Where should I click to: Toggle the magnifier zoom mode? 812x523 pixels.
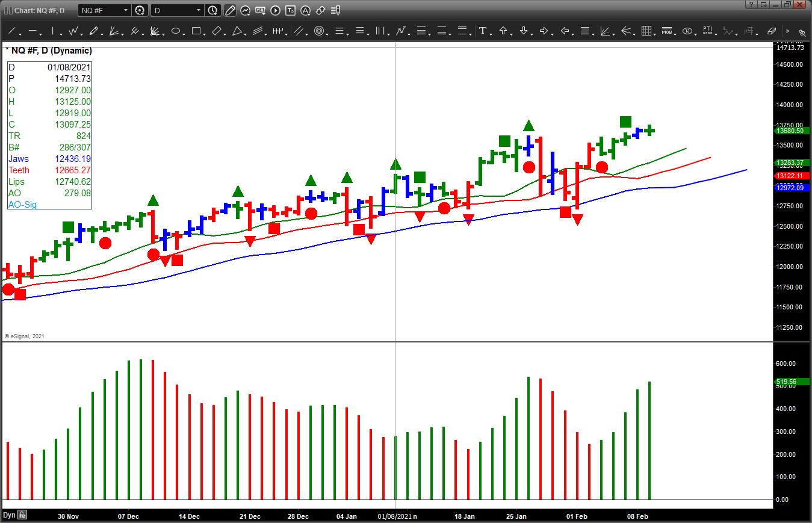[802, 31]
